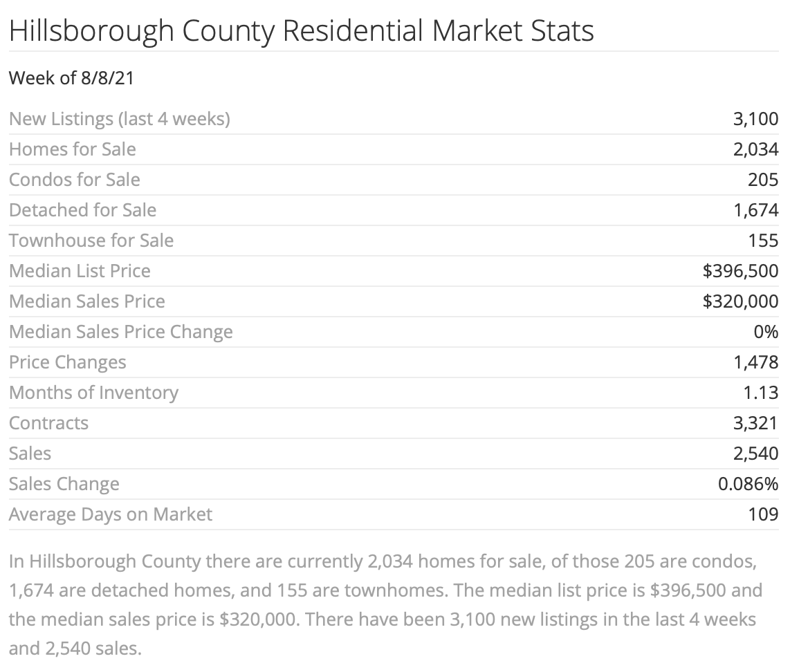Click the Homes for Sale row label
This screenshot has height=672, width=790.
73,149
